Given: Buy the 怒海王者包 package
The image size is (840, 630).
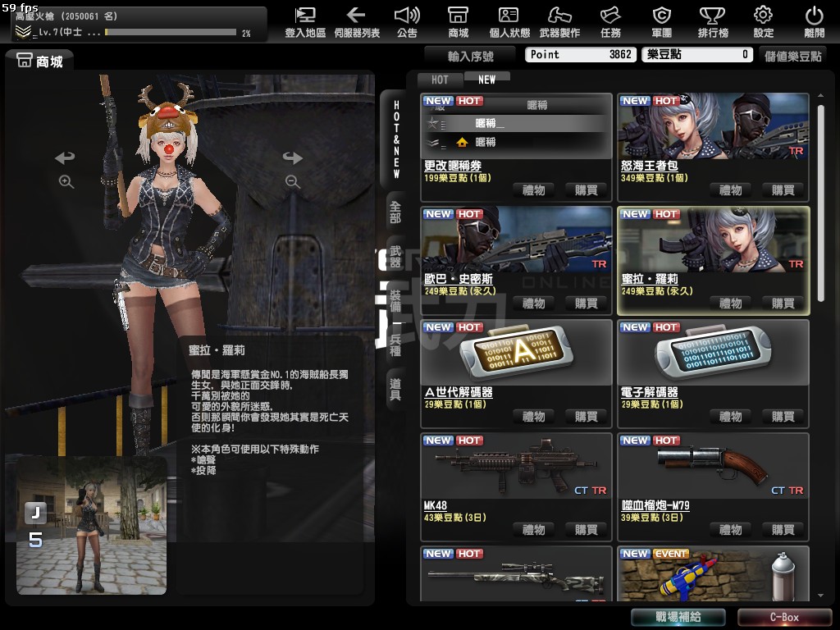Looking at the screenshot, I should coord(777,189).
